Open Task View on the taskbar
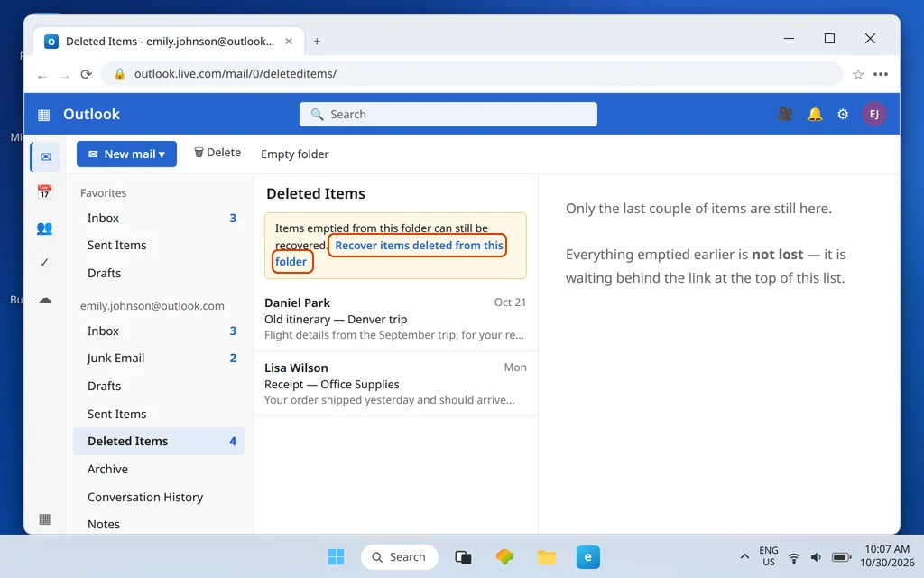 pos(463,556)
